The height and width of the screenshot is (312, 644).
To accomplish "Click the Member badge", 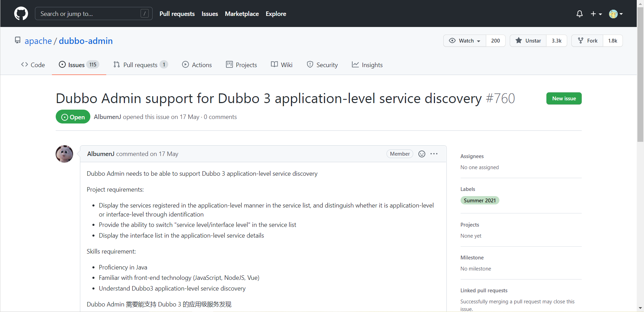I will pyautogui.click(x=400, y=154).
